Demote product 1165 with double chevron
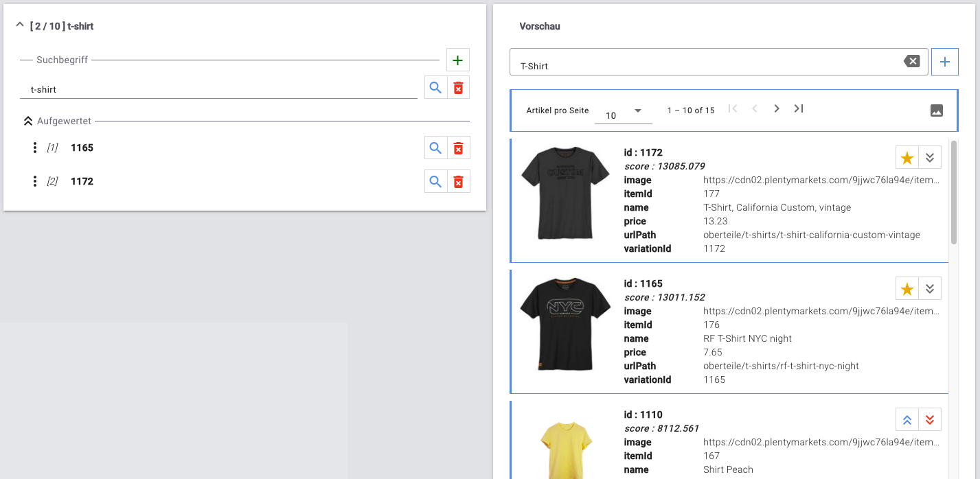980x479 pixels. [x=930, y=289]
